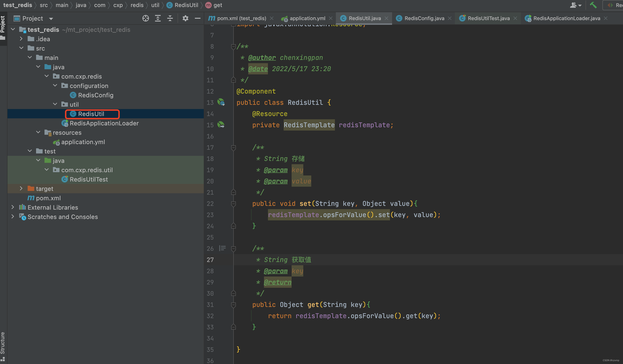Click the Expand All icon in Project panel

158,18
